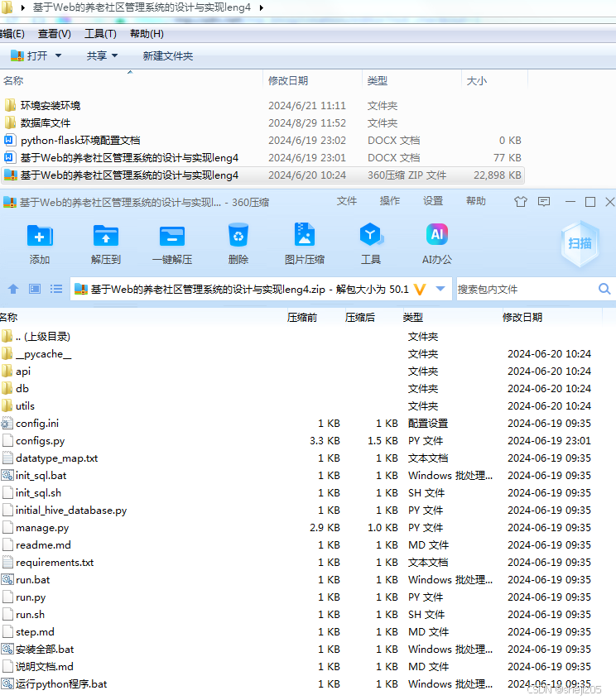Viewport: 616px width, 700px height.
Task: Open the 工具 tools icon in toolbar
Action: [371, 235]
